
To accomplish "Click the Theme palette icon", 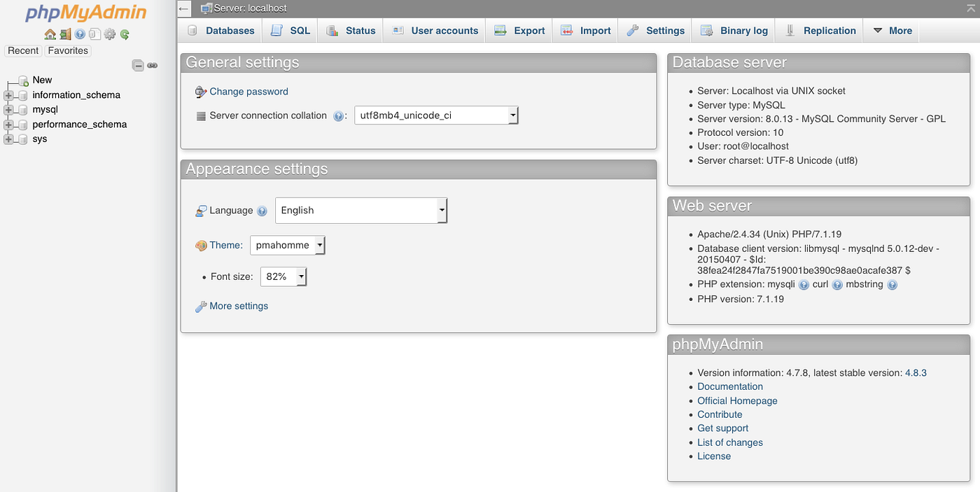I will point(201,246).
